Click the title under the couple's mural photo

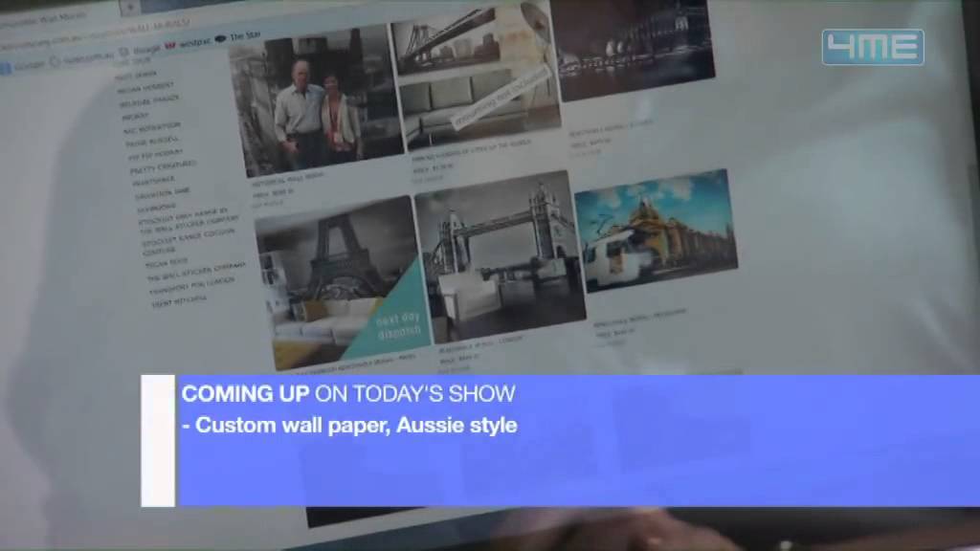287,181
